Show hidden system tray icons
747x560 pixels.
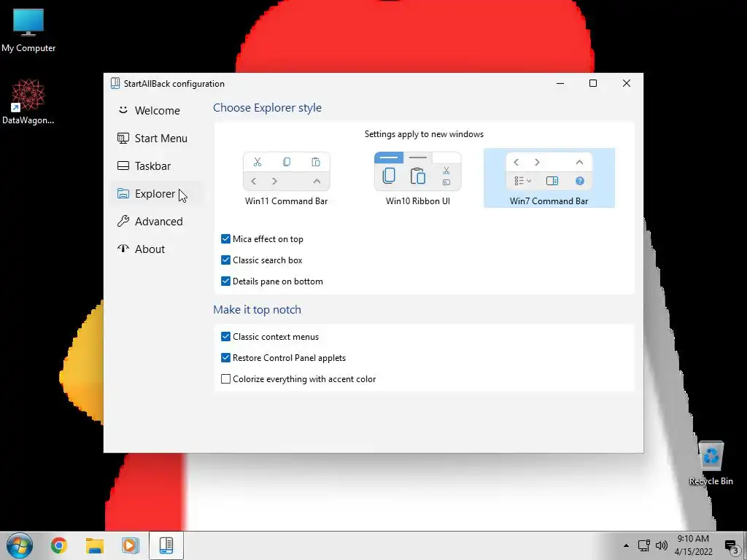626,545
